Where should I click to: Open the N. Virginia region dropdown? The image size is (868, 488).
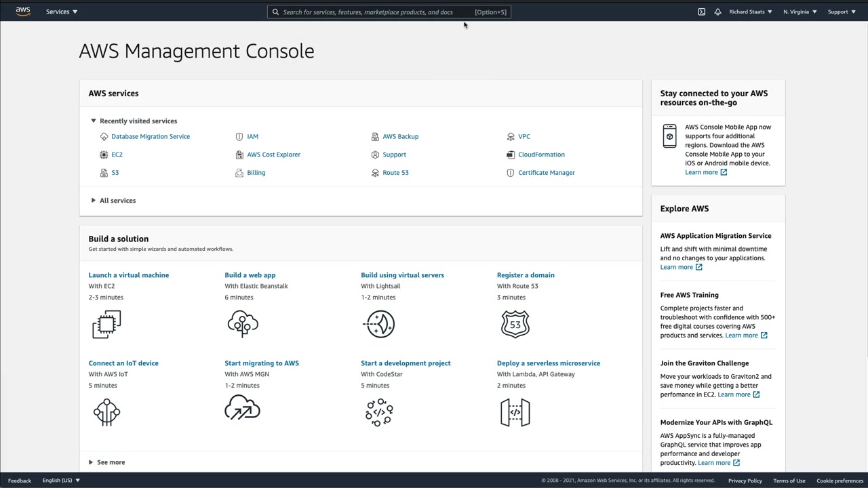point(800,12)
